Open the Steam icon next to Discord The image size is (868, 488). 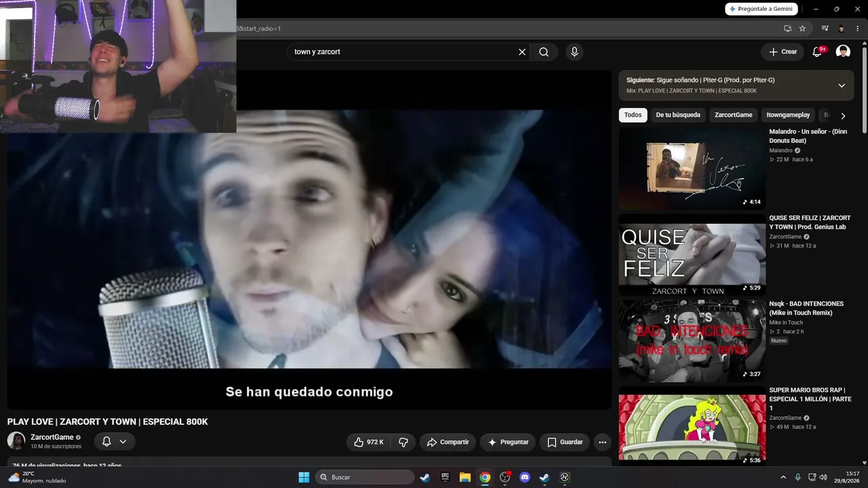(545, 477)
